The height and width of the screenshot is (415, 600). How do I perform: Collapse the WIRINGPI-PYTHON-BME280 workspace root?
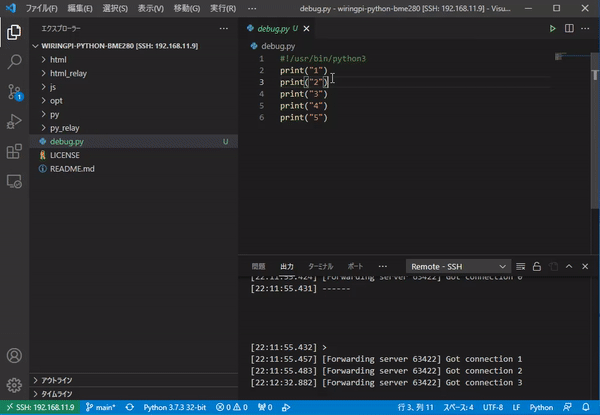click(x=133, y=46)
